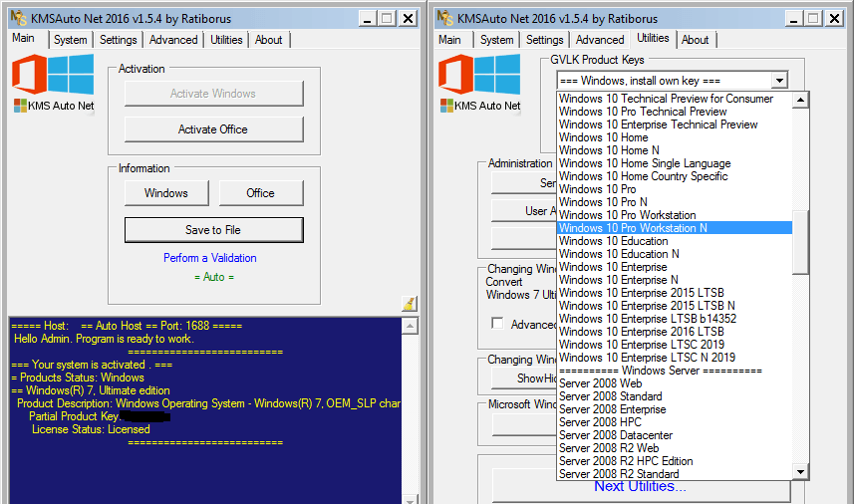Select Windows 10 Enterprise 2016 LTSB

coord(675,332)
